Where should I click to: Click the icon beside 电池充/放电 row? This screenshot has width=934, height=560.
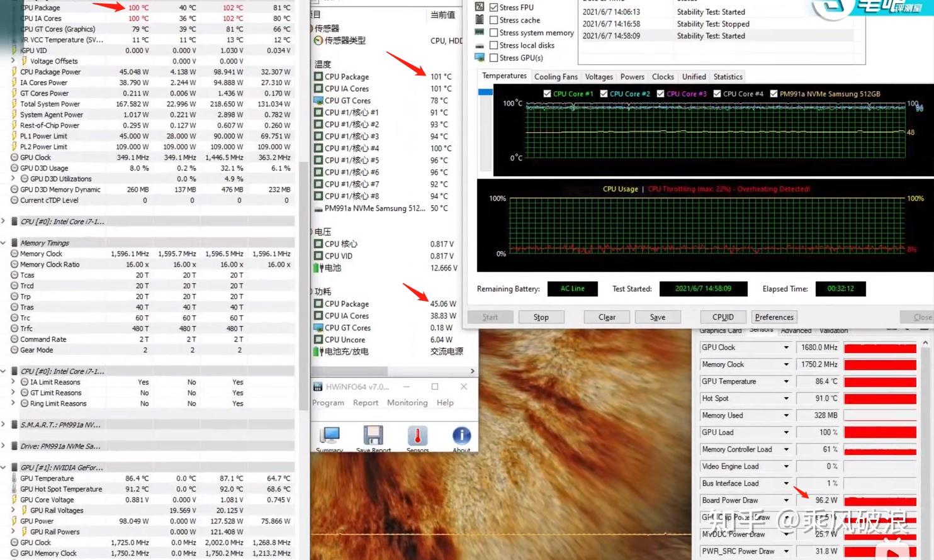(x=318, y=352)
